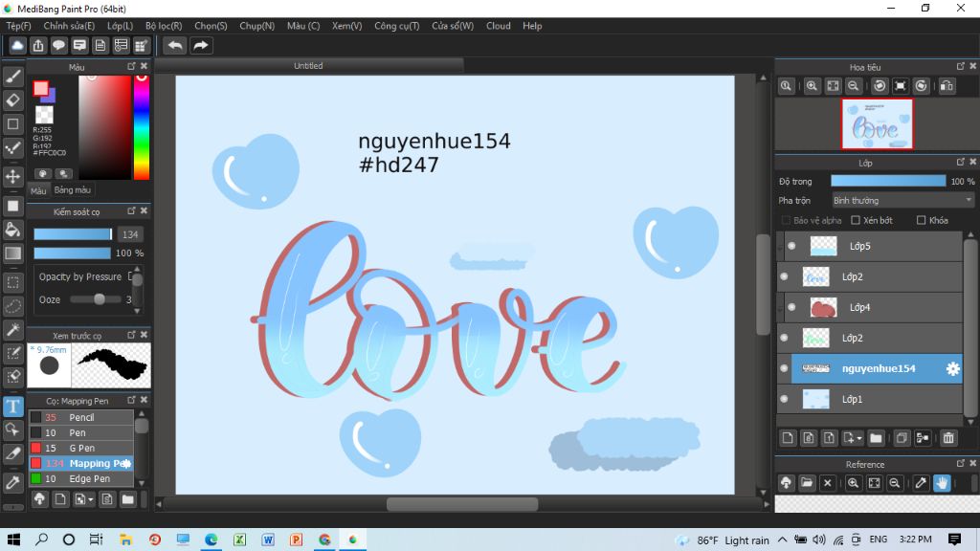Image resolution: width=980 pixels, height=551 pixels.
Task: Select the Eraser tool
Action: 13,99
